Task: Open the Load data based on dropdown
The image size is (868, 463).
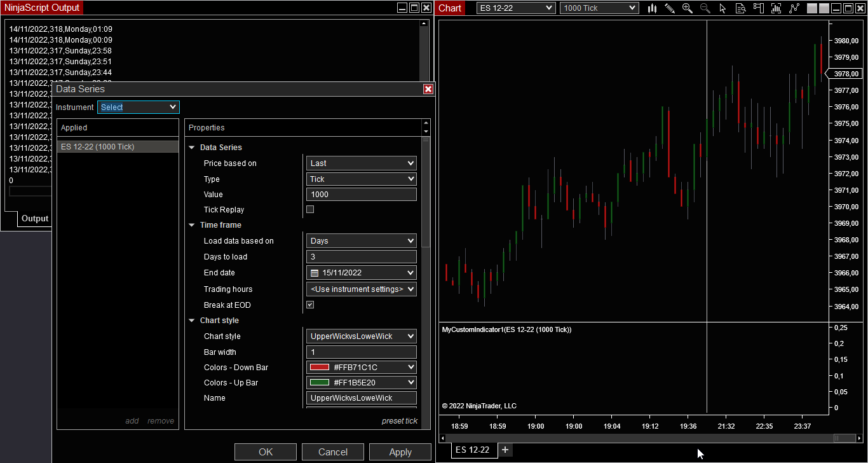Action: click(x=362, y=241)
